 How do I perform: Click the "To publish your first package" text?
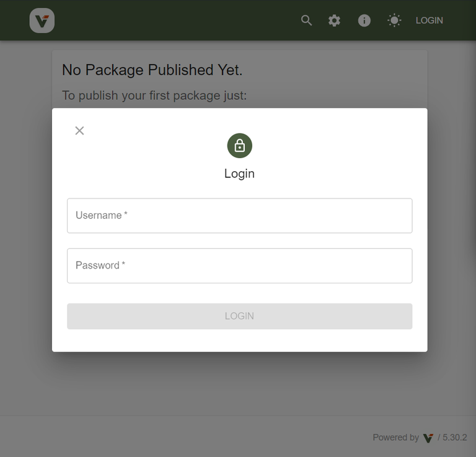[154, 95]
